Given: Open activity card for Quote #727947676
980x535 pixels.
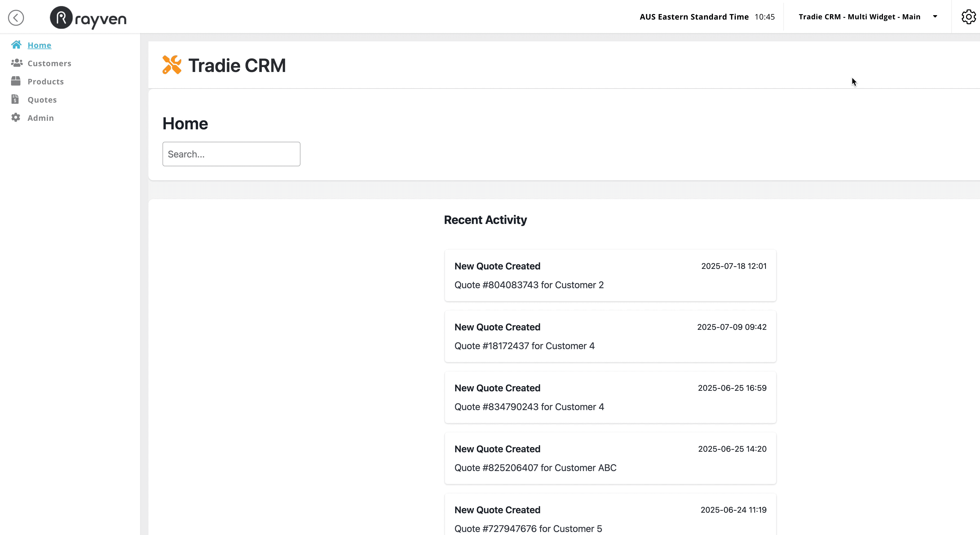Looking at the screenshot, I should (x=610, y=515).
